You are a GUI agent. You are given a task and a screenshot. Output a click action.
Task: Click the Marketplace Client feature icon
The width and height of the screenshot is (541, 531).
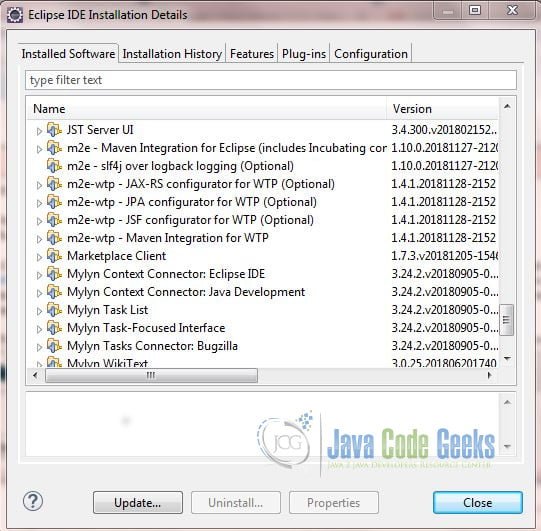(x=54, y=256)
